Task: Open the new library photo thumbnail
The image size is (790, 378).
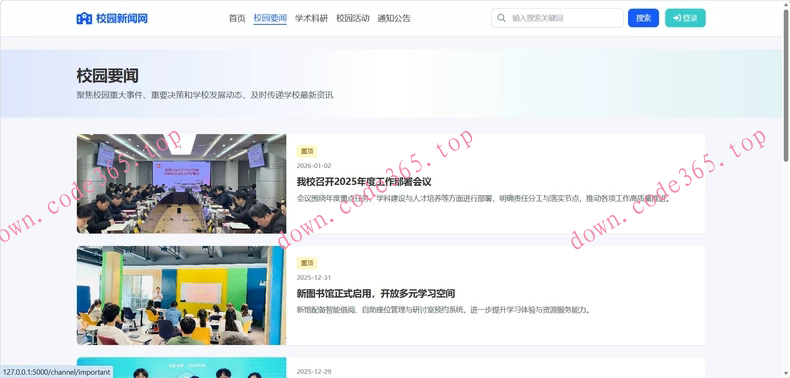Action: 181,295
